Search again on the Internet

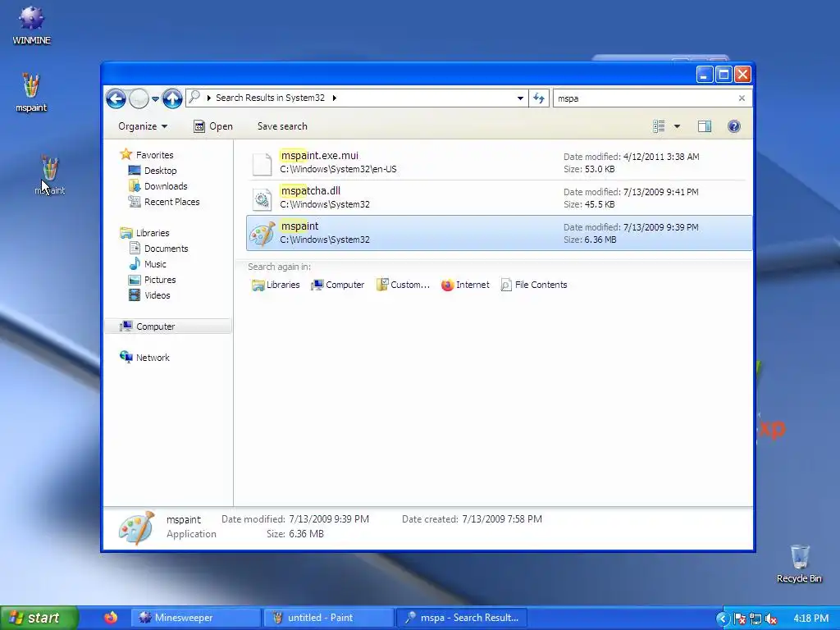click(x=465, y=285)
